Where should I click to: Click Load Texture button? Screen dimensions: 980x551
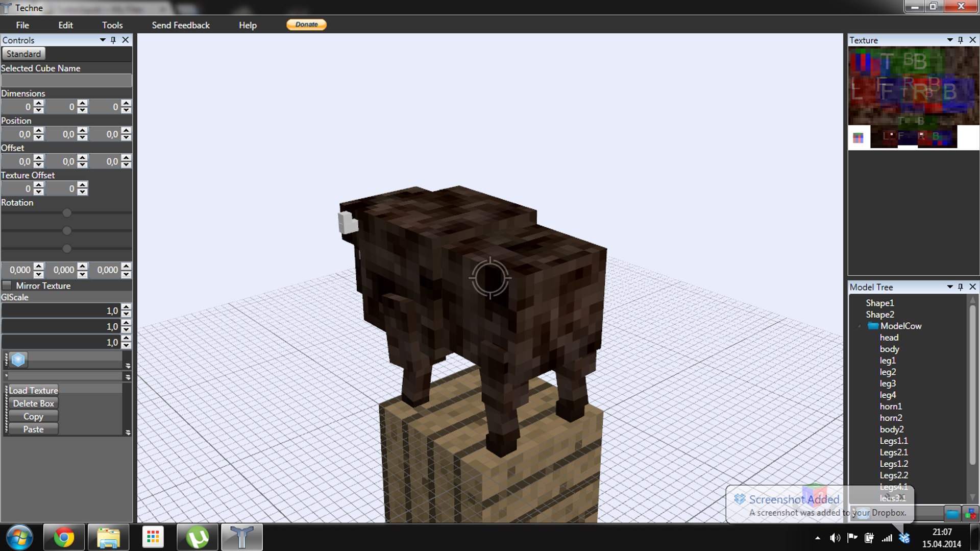tap(33, 390)
